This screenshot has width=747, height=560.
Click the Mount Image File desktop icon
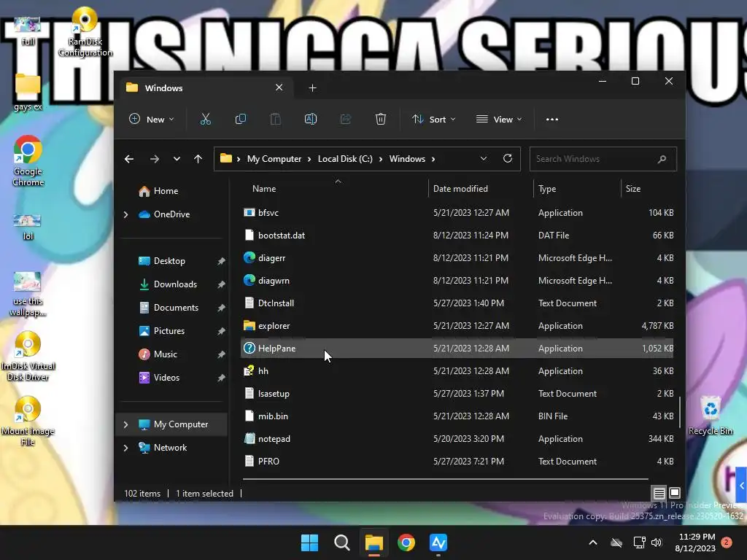click(28, 421)
